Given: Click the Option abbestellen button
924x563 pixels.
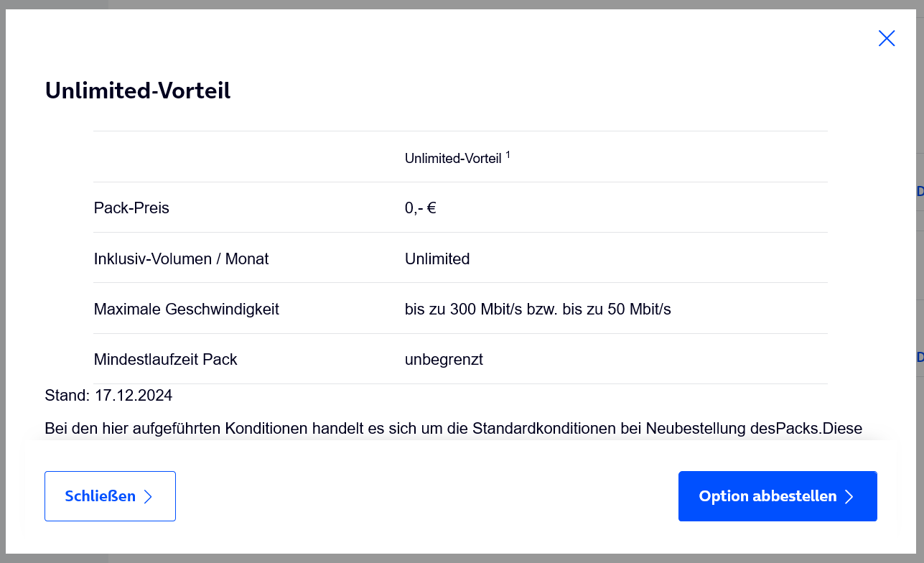Looking at the screenshot, I should (778, 496).
